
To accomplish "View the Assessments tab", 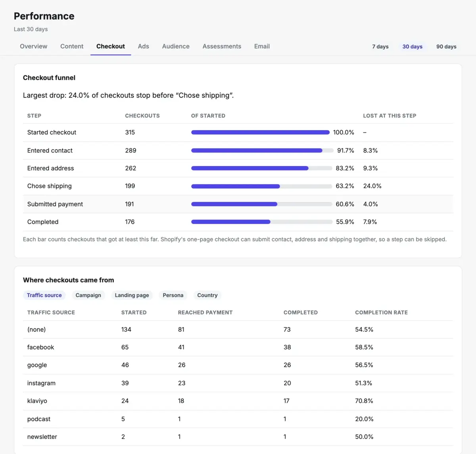I will pos(222,46).
